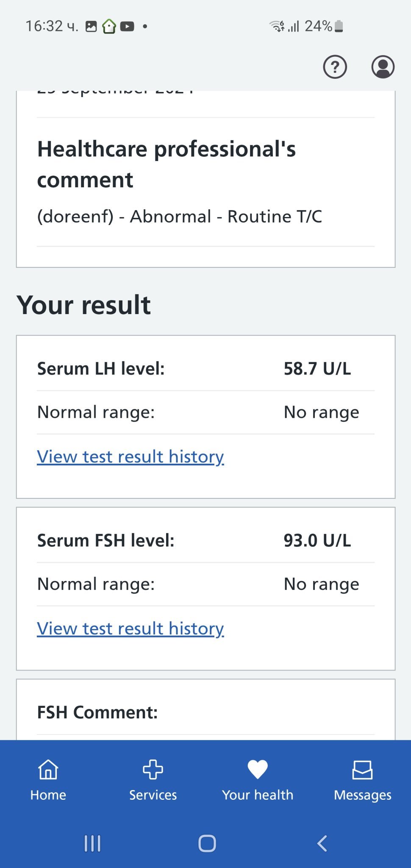Tap the Home house icon
The height and width of the screenshot is (868, 411).
[x=48, y=769]
